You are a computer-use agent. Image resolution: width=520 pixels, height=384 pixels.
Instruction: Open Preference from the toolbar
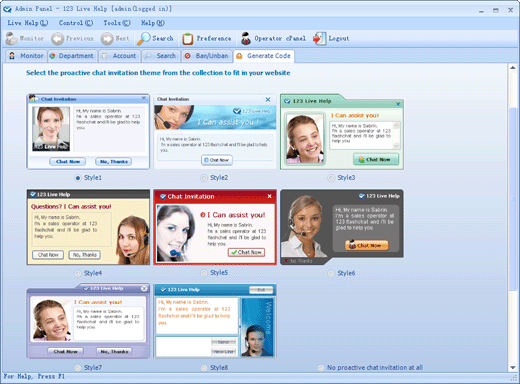coord(188,39)
